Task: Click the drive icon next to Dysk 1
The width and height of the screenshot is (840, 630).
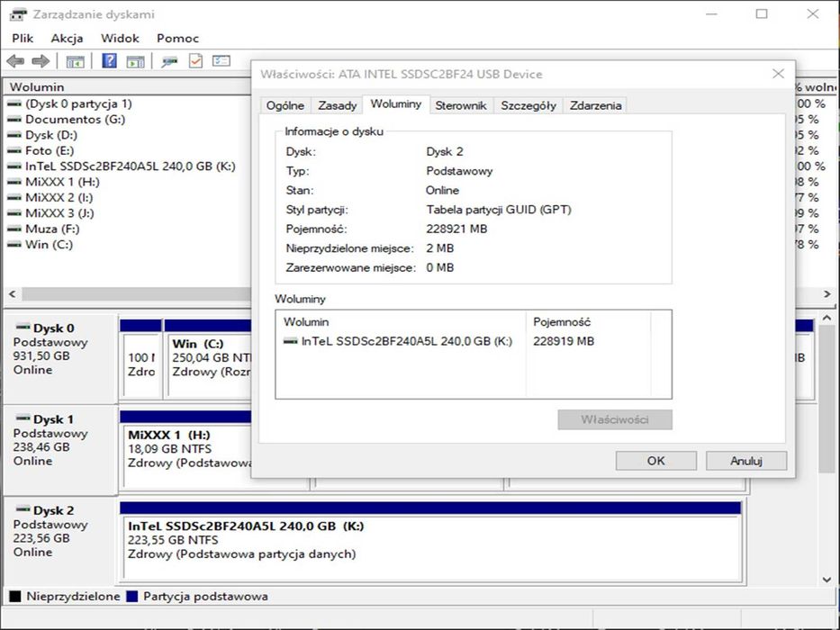Action: coord(23,418)
